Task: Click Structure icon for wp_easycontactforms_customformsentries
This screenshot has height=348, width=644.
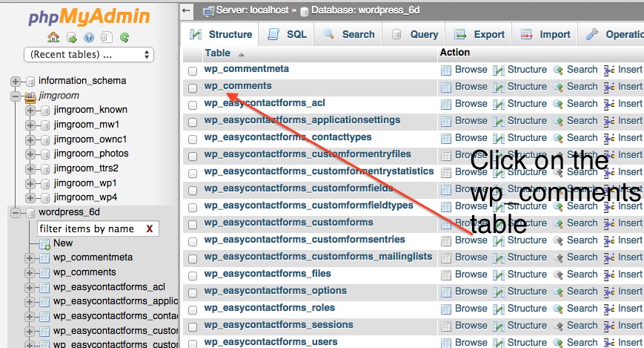Action: coord(499,241)
